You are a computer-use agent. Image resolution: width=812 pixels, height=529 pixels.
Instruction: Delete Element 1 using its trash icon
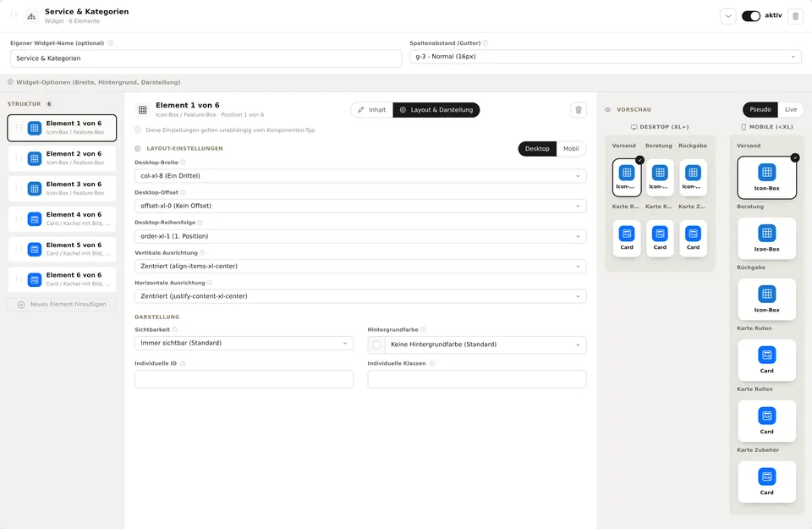pyautogui.click(x=579, y=110)
